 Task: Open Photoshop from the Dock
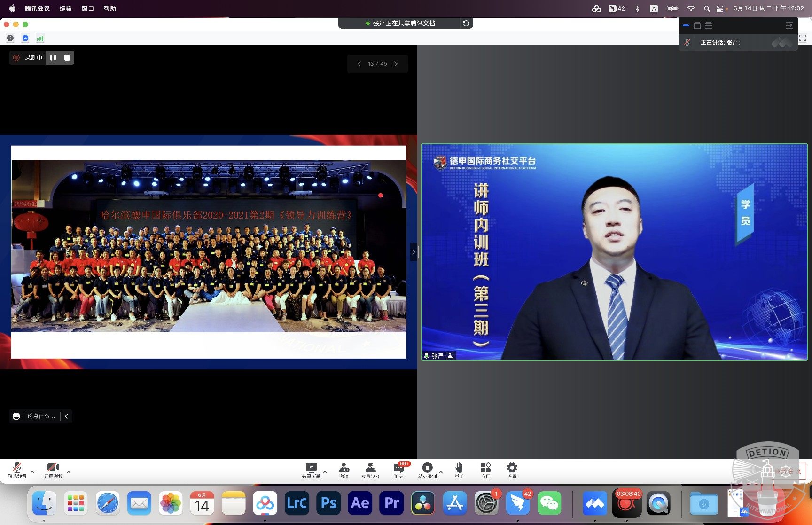[x=328, y=503]
